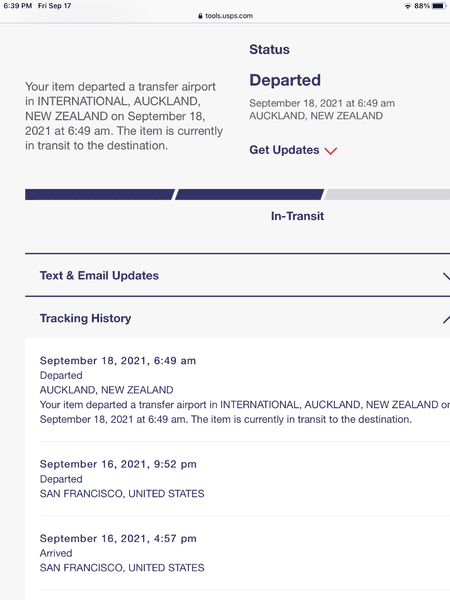Expand the Get Updates red chevron
The image size is (450, 600).
point(331,151)
